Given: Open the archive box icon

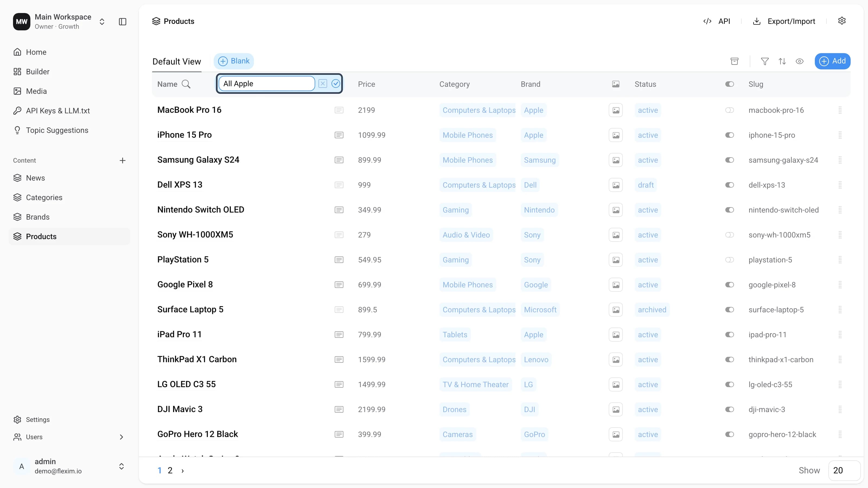Looking at the screenshot, I should pyautogui.click(x=735, y=61).
